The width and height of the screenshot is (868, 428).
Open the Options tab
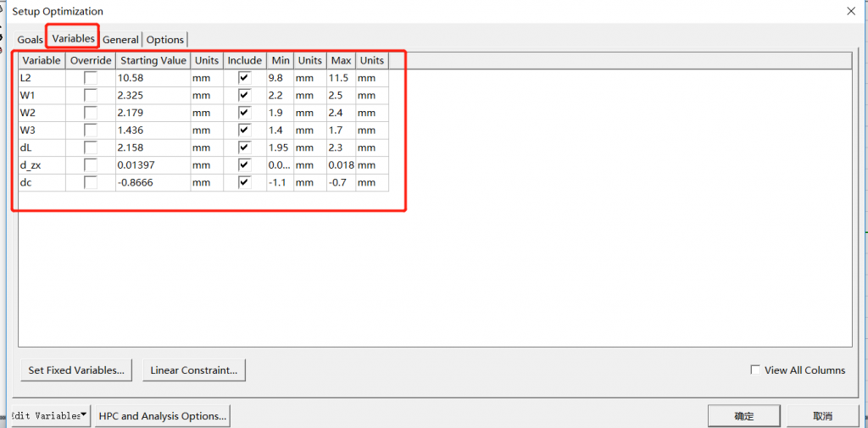[164, 40]
